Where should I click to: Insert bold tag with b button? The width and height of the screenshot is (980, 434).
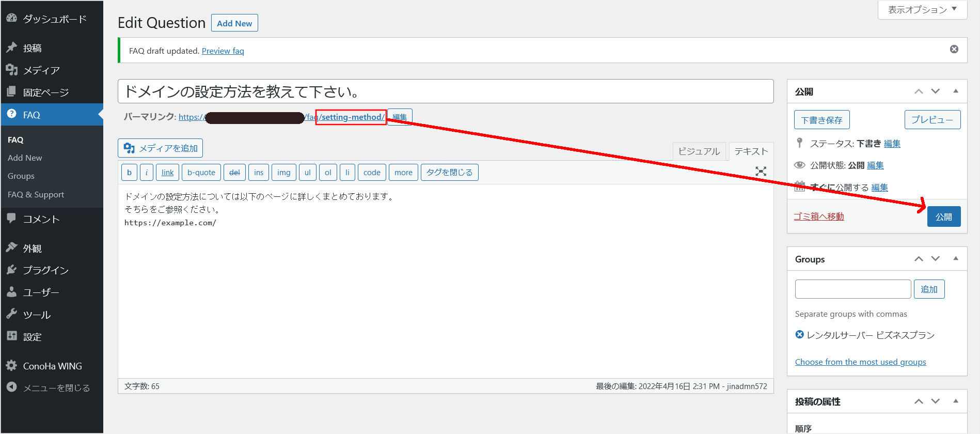[x=129, y=173]
